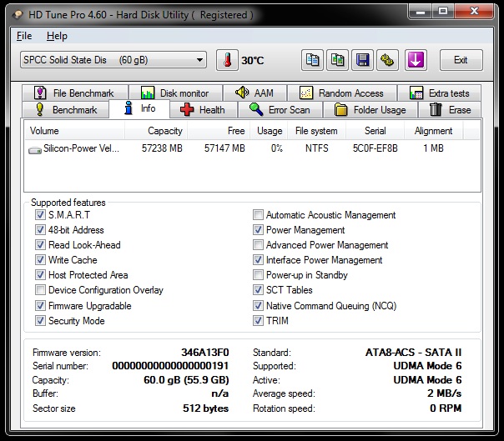Open the Help menu
The height and width of the screenshot is (441, 504).
point(57,36)
